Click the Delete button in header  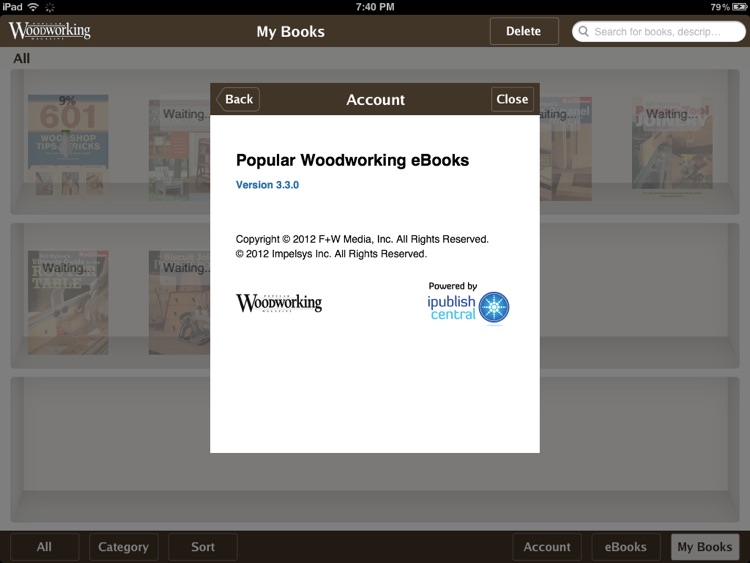[x=524, y=31]
